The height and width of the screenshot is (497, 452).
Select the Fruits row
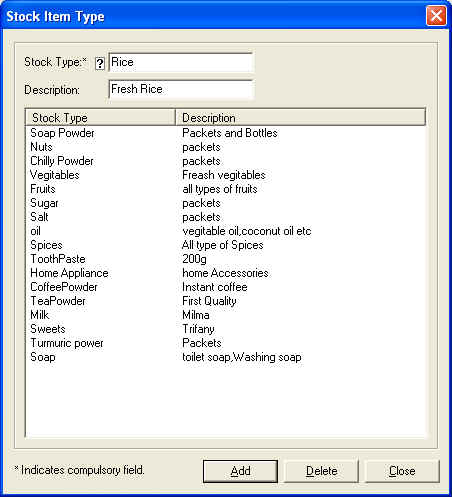point(226,189)
